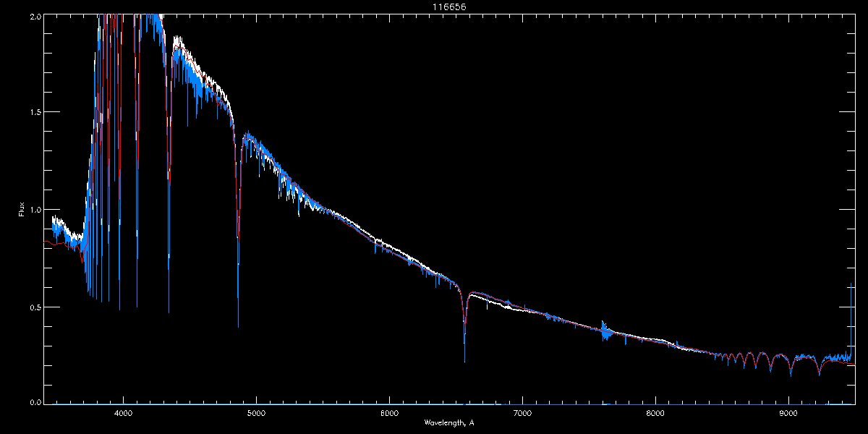The height and width of the screenshot is (434, 868).
Task: Click the 'Wavelength, A' axis label
Action: pos(449,422)
